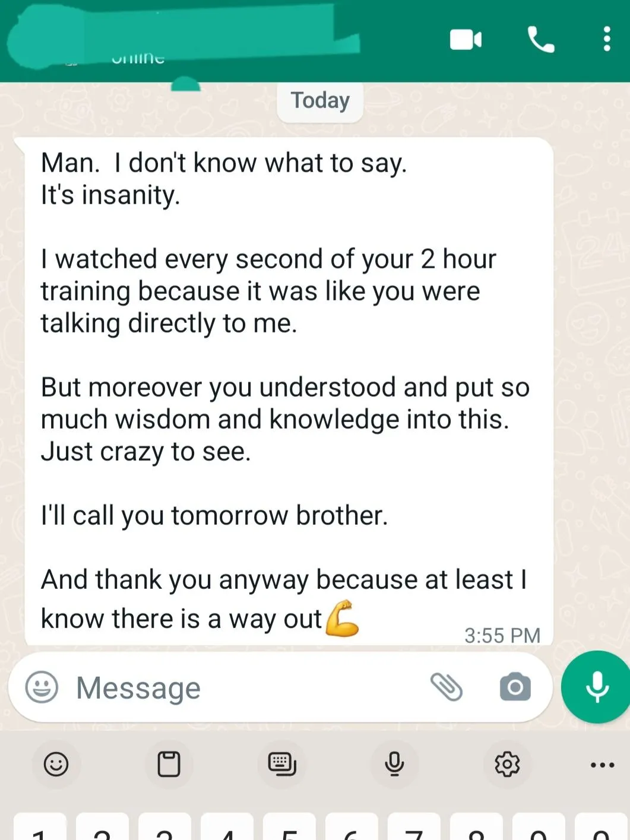Start a video call
The image size is (630, 840).
[466, 40]
